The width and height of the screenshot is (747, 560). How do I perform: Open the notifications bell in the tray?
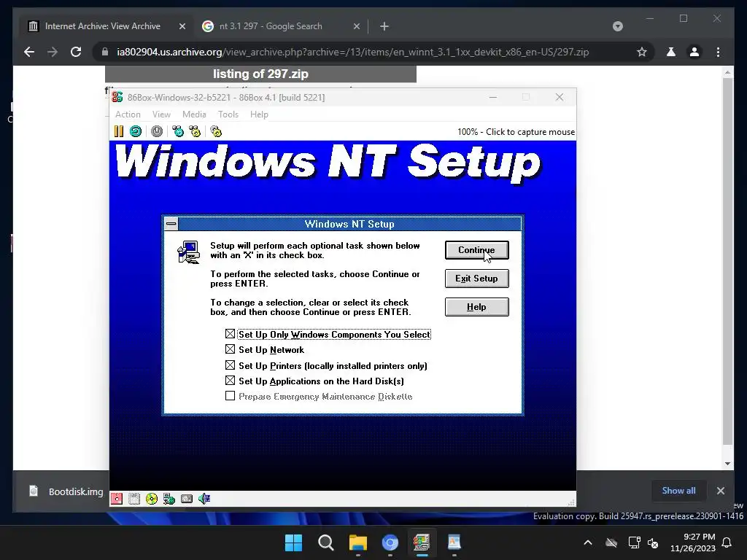727,542
